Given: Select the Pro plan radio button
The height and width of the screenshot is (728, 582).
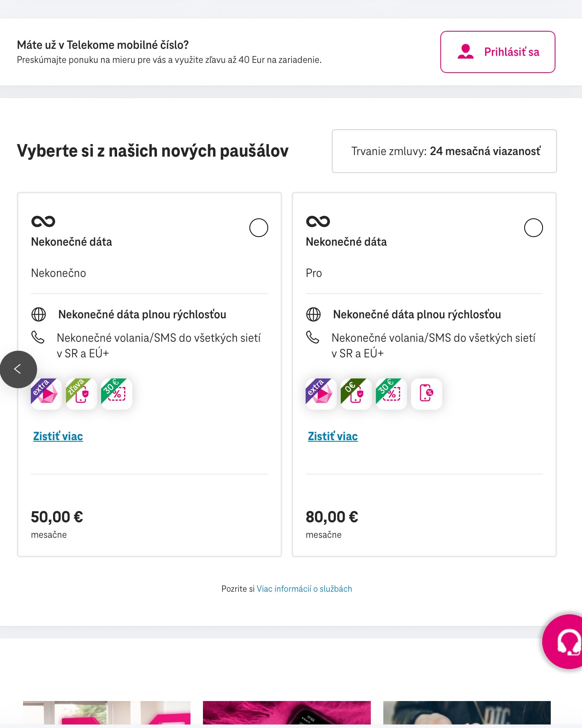Looking at the screenshot, I should pyautogui.click(x=534, y=228).
